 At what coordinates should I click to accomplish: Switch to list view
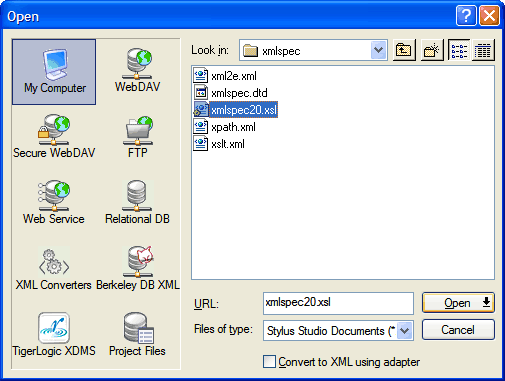coord(459,50)
